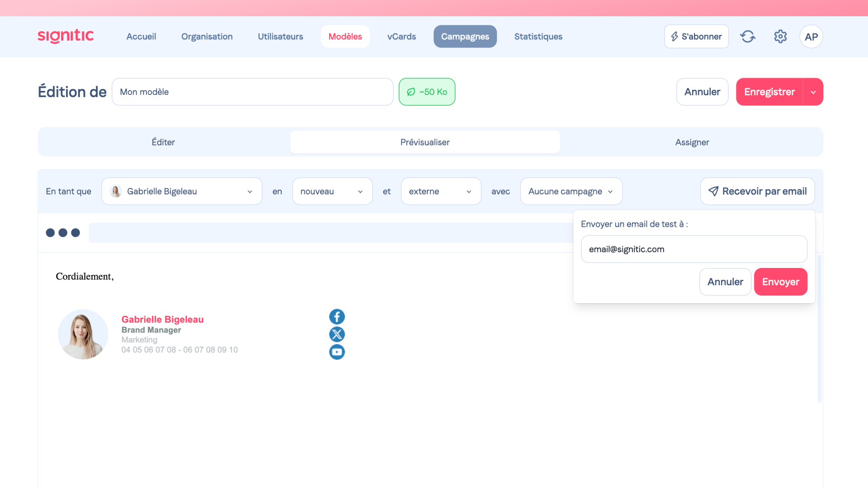The image size is (868, 488).
Task: Switch to the Éditer tab
Action: pyautogui.click(x=163, y=142)
